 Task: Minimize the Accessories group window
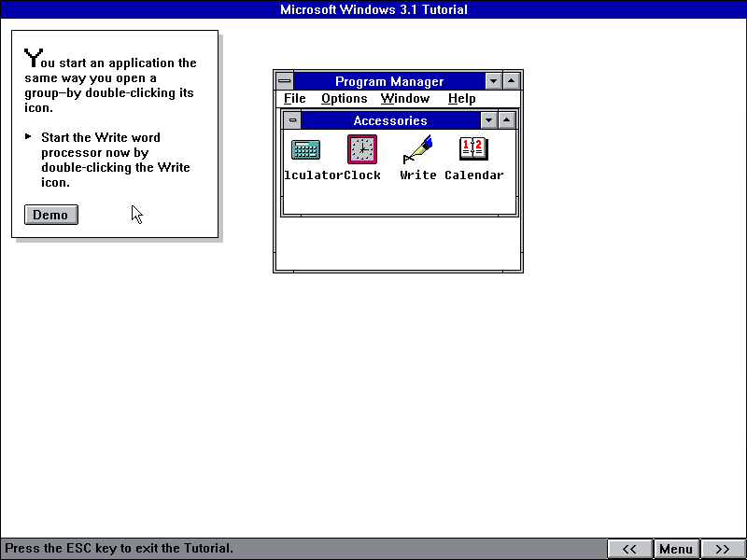[488, 120]
